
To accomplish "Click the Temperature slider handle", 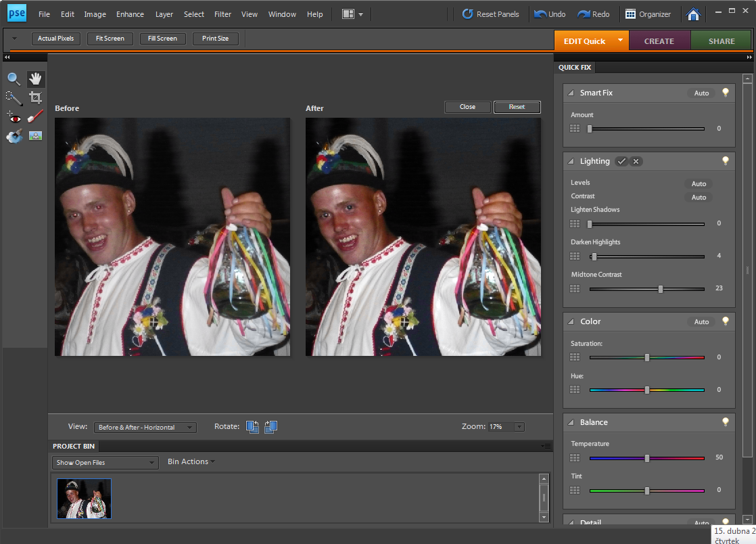I will 647,458.
